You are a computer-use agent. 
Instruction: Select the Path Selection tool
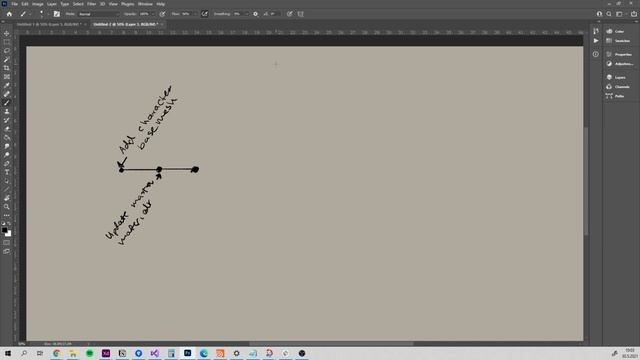pos(7,181)
